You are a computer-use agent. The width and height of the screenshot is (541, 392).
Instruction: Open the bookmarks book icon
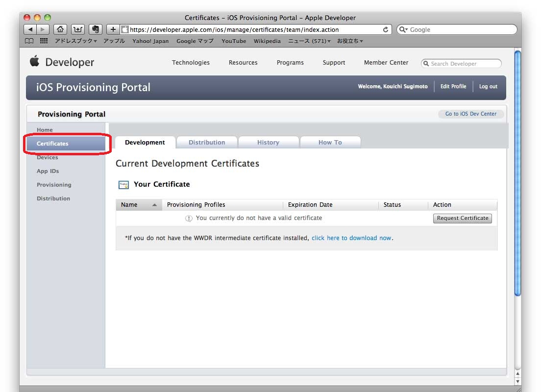[x=29, y=41]
